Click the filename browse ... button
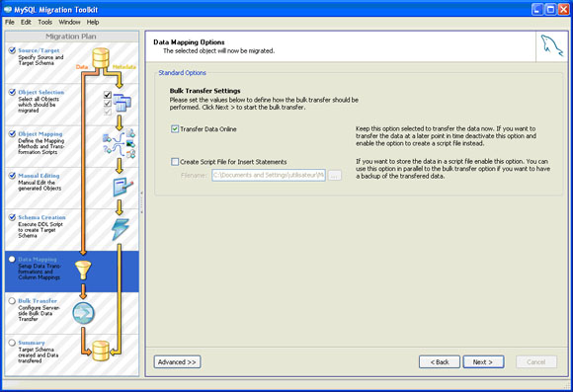The image size is (573, 392). (x=335, y=176)
